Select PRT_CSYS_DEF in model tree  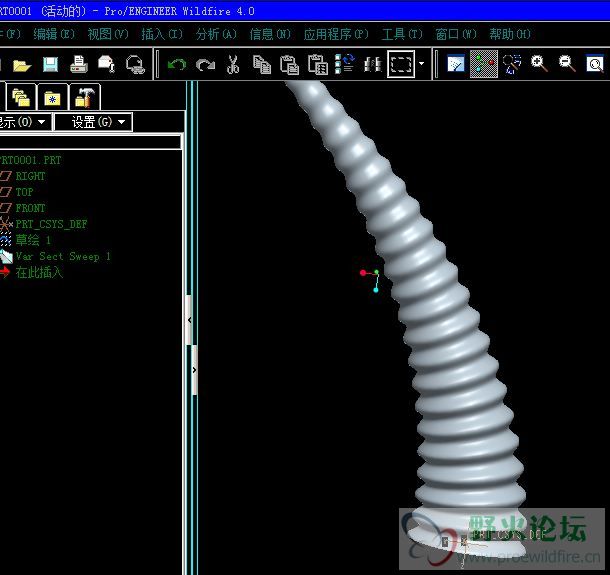coord(51,224)
